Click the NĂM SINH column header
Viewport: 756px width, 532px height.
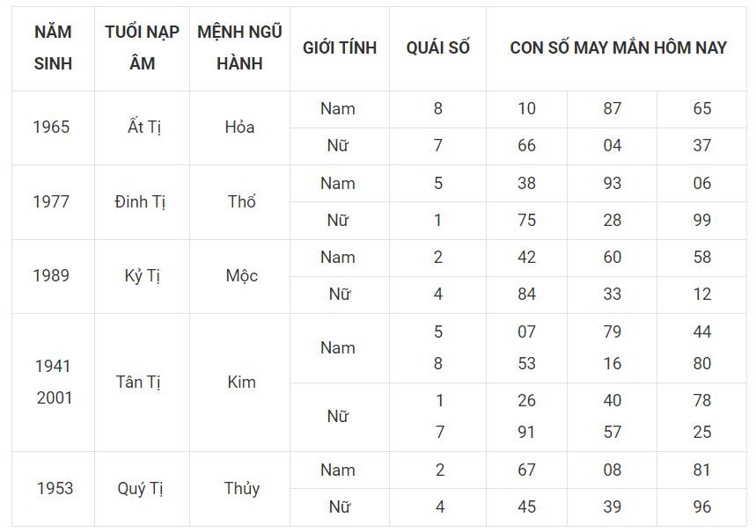click(53, 47)
